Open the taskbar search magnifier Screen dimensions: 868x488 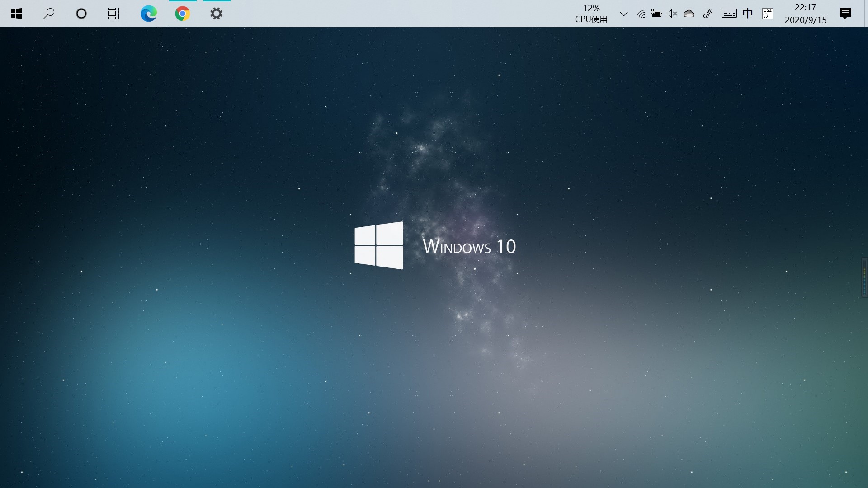[x=49, y=14]
